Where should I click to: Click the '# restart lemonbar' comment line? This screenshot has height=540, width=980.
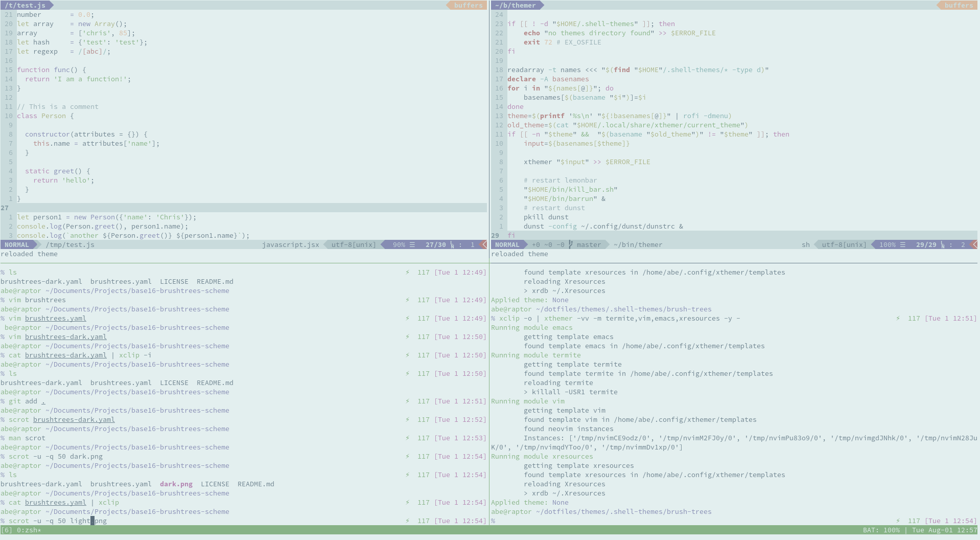pos(561,180)
